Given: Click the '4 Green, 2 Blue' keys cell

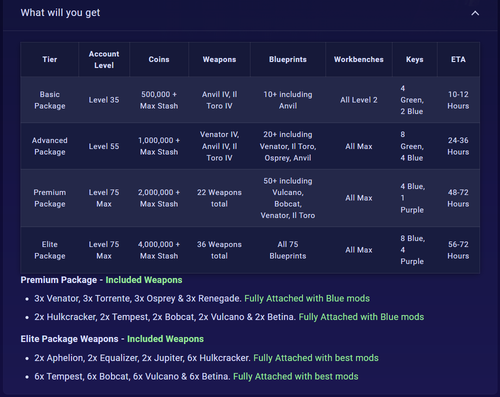Looking at the screenshot, I should click(415, 100).
